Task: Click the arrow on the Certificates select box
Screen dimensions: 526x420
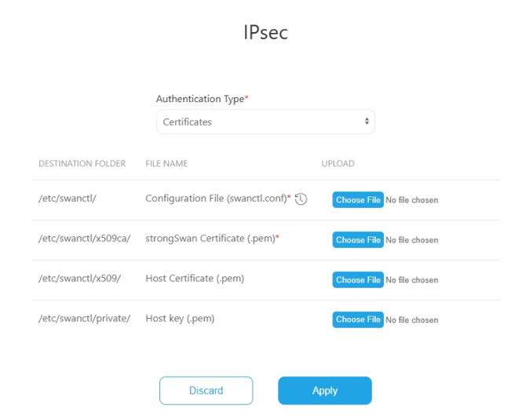Action: [366, 122]
